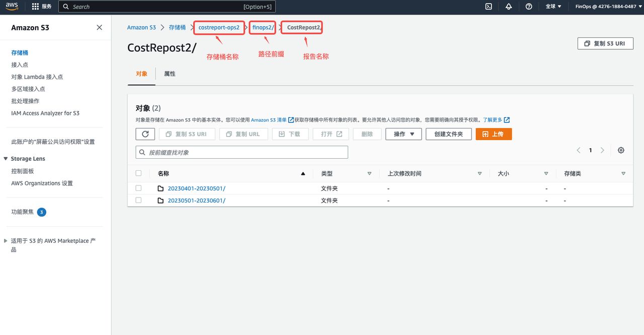Click the 创建文件夹 button
The height and width of the screenshot is (335, 644).
[x=448, y=134]
